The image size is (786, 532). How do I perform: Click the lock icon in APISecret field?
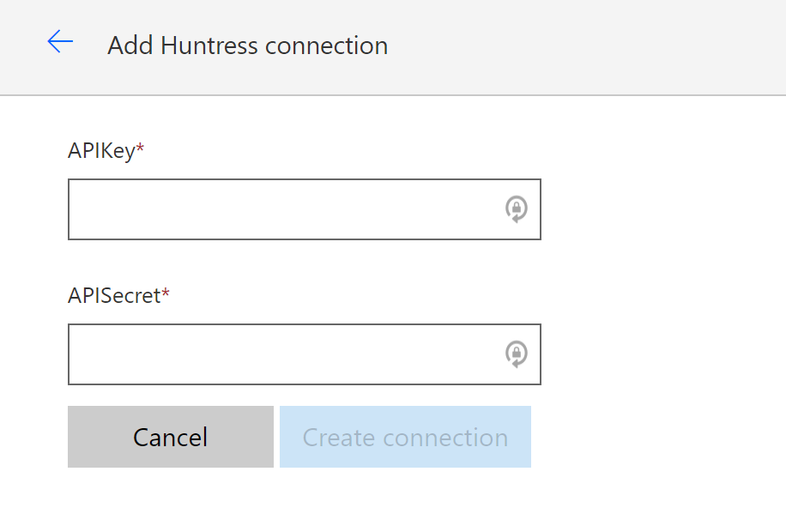point(516,354)
